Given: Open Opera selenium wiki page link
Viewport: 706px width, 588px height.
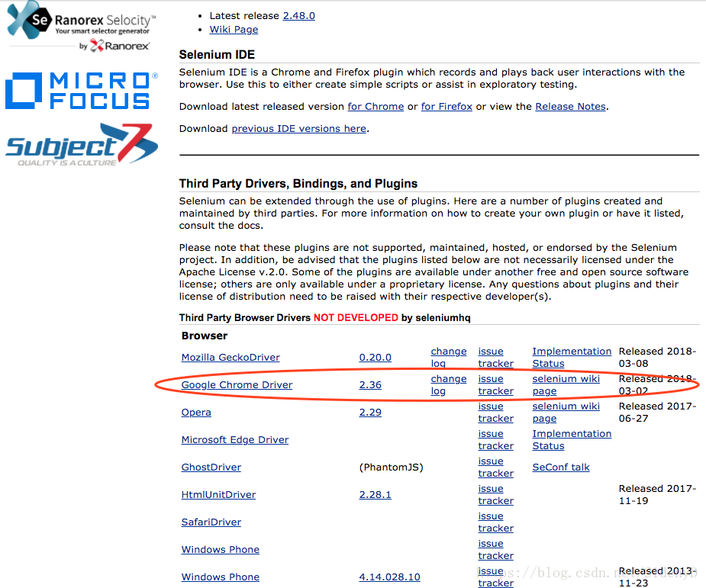Looking at the screenshot, I should coord(566,413).
